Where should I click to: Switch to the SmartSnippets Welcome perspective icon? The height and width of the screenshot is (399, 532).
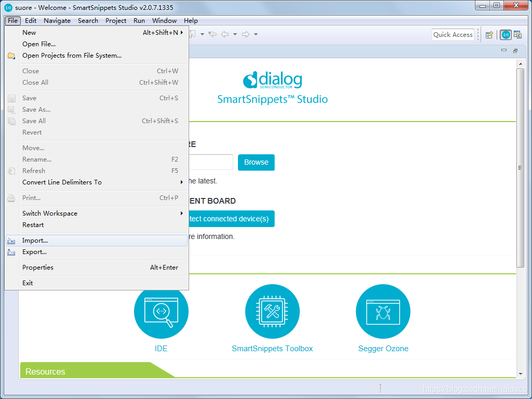(x=506, y=35)
